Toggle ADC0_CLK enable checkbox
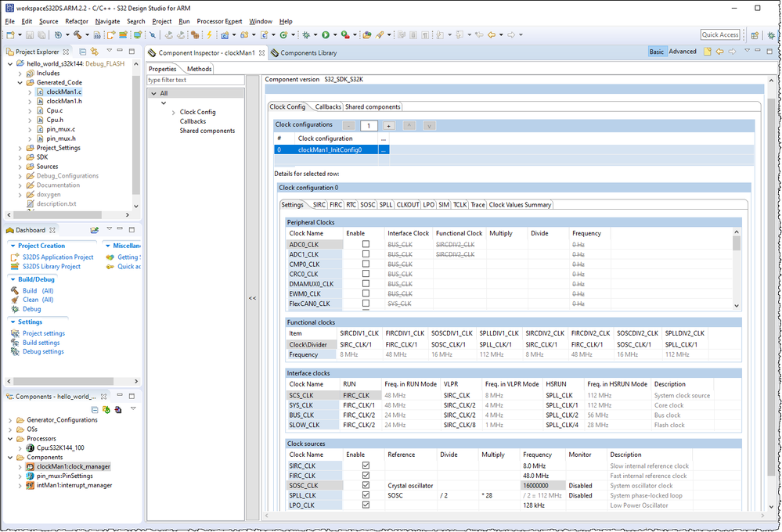 click(x=366, y=244)
